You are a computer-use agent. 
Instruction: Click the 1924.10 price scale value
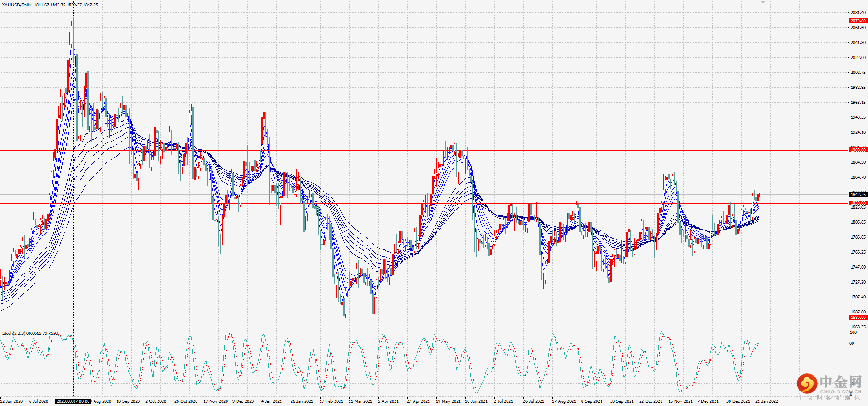pos(858,132)
